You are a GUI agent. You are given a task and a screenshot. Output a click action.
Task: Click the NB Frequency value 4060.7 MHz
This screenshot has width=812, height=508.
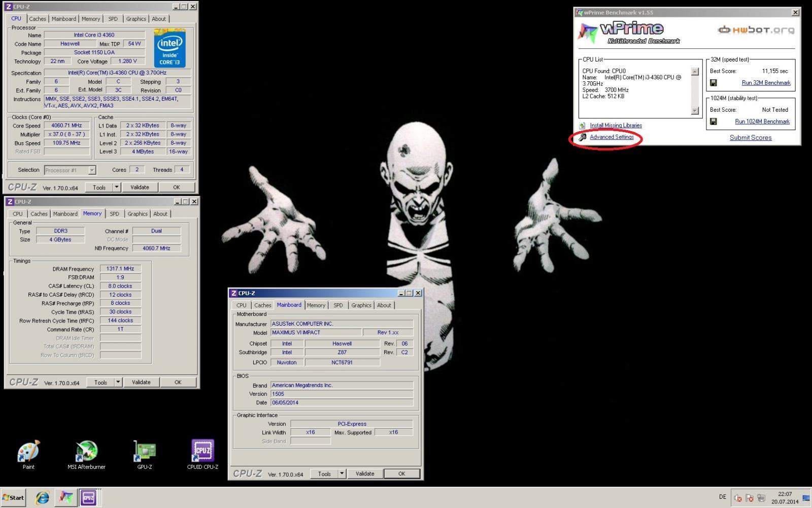pos(156,248)
